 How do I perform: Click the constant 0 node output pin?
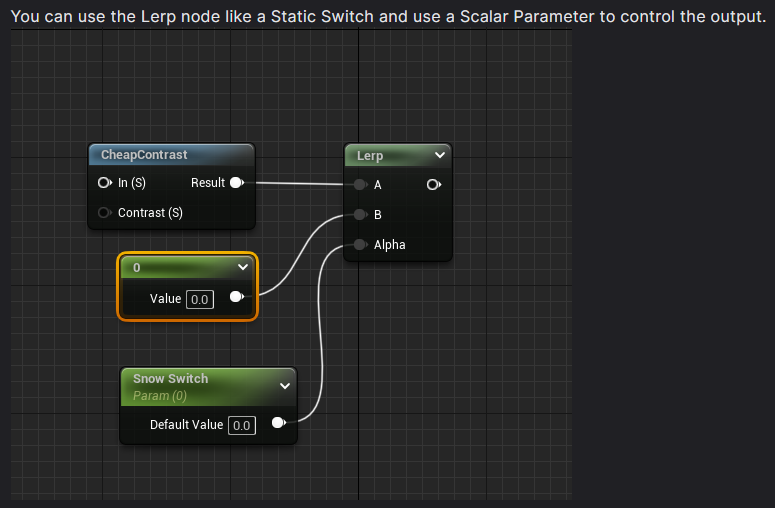click(x=237, y=296)
